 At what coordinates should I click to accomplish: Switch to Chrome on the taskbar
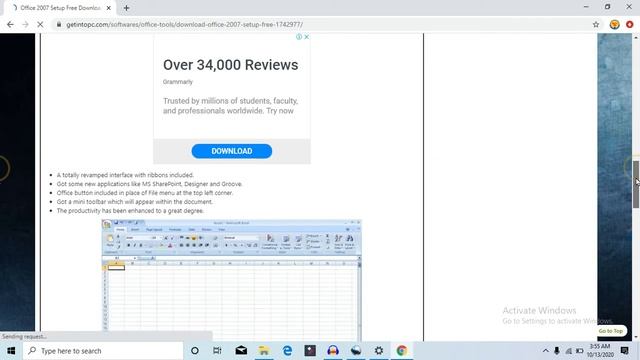(x=402, y=351)
